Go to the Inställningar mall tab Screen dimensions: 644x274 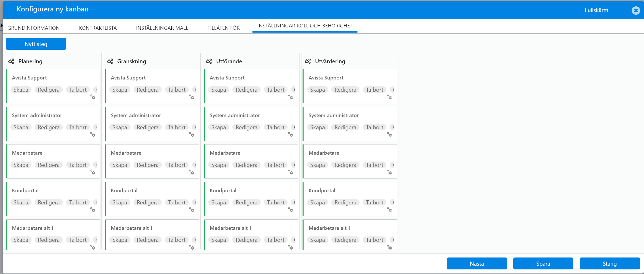click(x=162, y=28)
